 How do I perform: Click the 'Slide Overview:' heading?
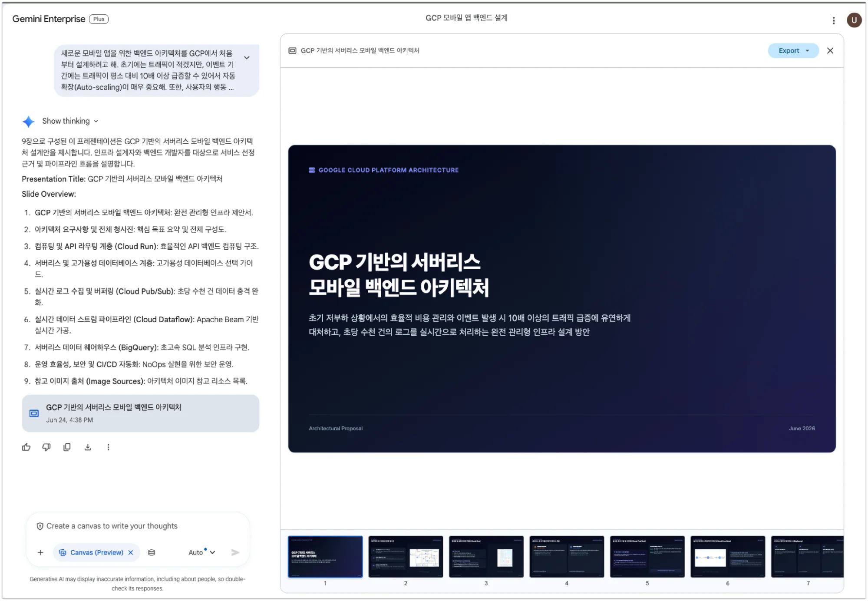tap(49, 195)
